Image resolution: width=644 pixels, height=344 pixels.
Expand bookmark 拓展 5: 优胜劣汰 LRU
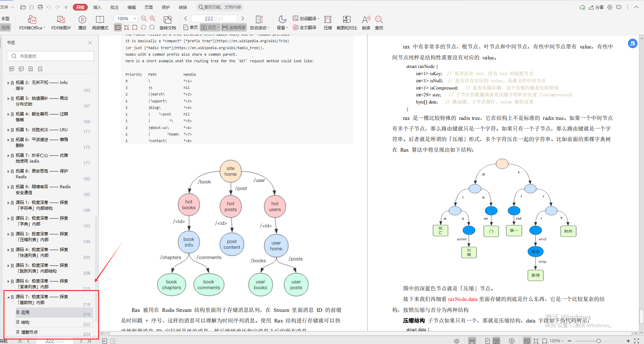click(8, 130)
